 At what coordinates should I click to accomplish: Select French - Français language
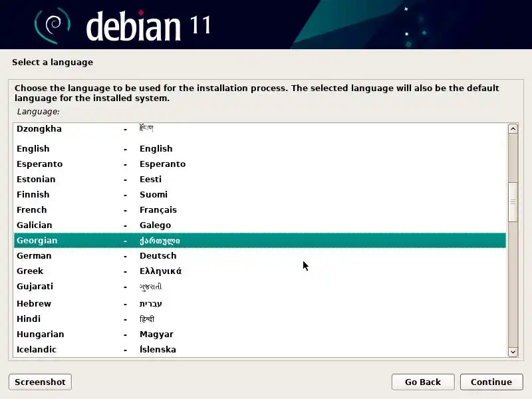(x=260, y=209)
